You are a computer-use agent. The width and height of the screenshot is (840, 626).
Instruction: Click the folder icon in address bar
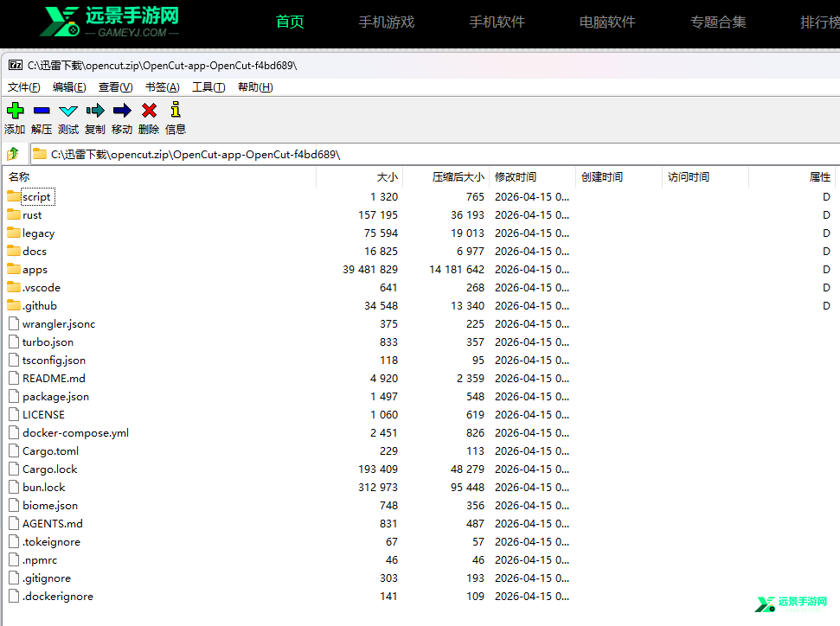(39, 154)
